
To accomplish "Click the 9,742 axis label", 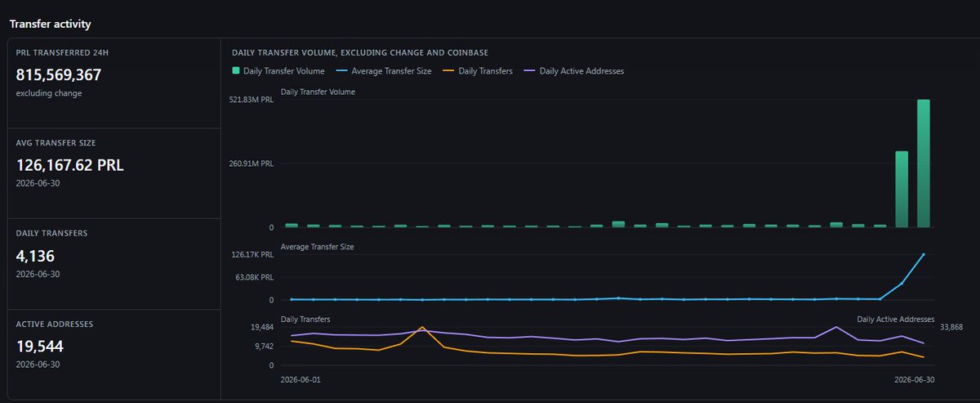I will (263, 346).
